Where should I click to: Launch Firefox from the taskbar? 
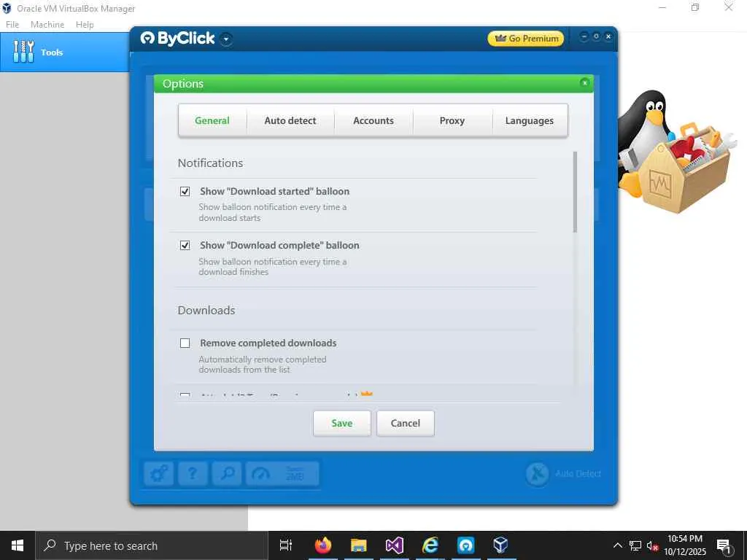[x=323, y=545]
